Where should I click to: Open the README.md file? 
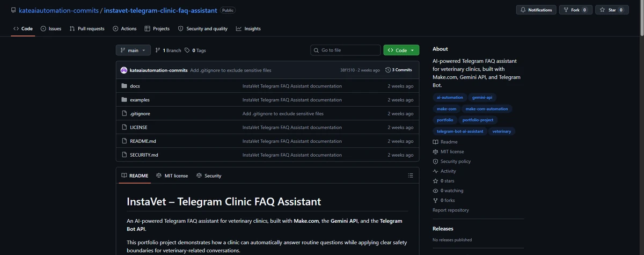click(143, 141)
